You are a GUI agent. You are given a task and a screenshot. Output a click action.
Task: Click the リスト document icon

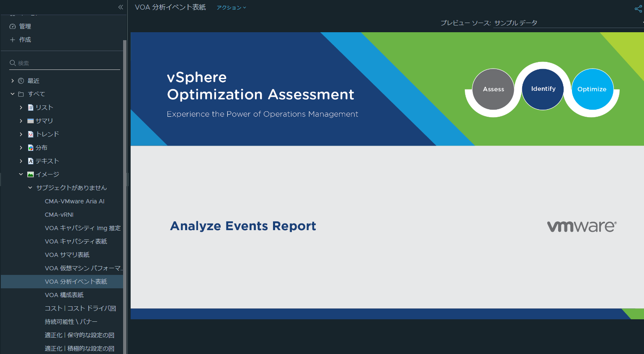tap(31, 108)
